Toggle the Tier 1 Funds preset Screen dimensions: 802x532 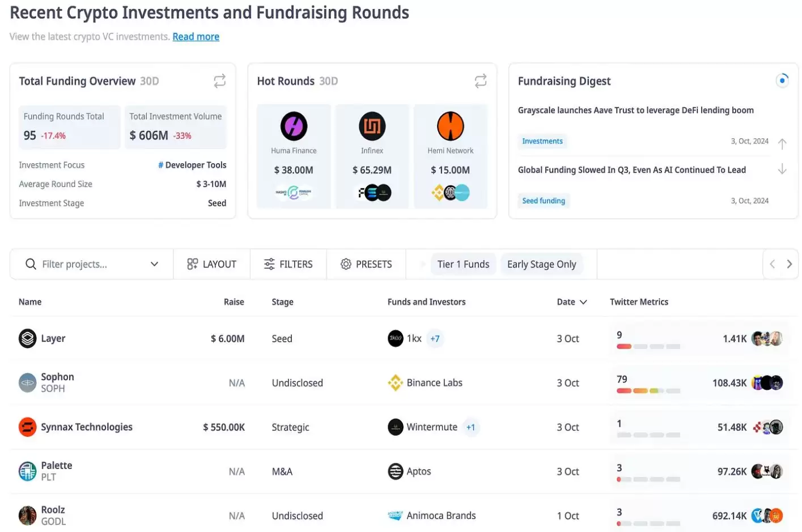point(462,264)
